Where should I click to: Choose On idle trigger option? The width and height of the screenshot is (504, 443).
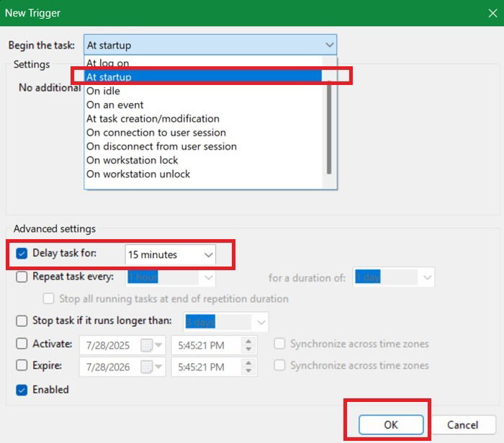coord(104,91)
